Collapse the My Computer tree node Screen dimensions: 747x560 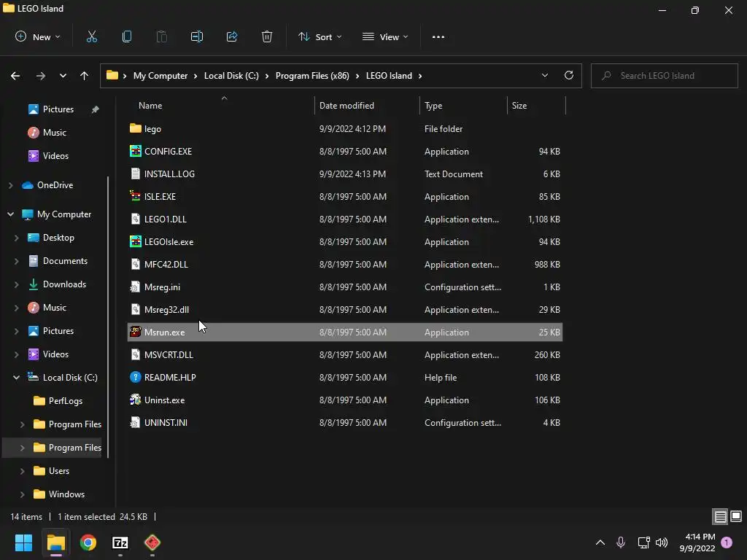click(x=10, y=214)
